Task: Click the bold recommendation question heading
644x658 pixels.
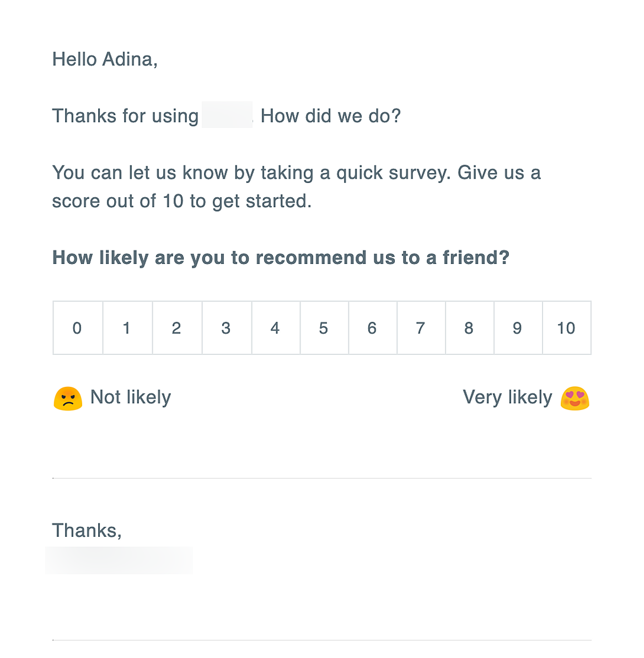Action: click(281, 257)
